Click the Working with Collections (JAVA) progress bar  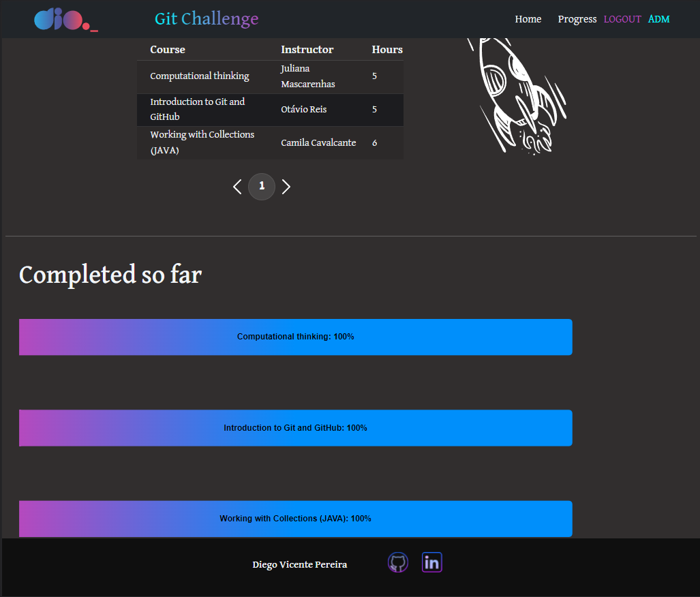point(296,519)
